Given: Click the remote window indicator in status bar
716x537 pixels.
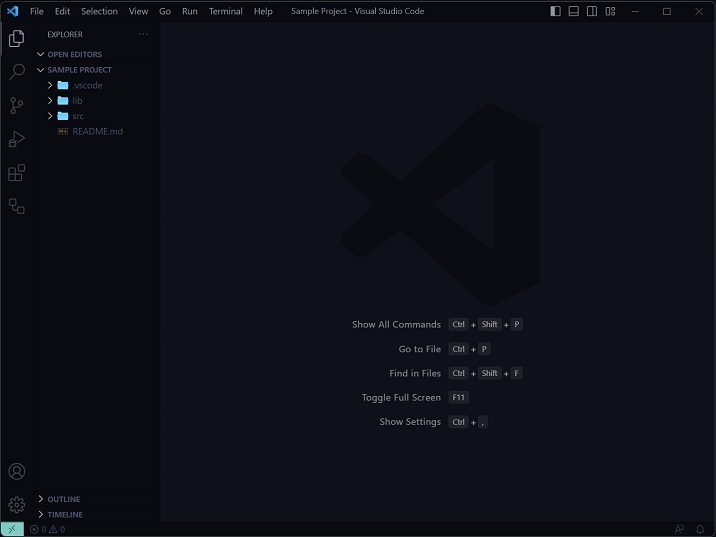Looking at the screenshot, I should 12,529.
